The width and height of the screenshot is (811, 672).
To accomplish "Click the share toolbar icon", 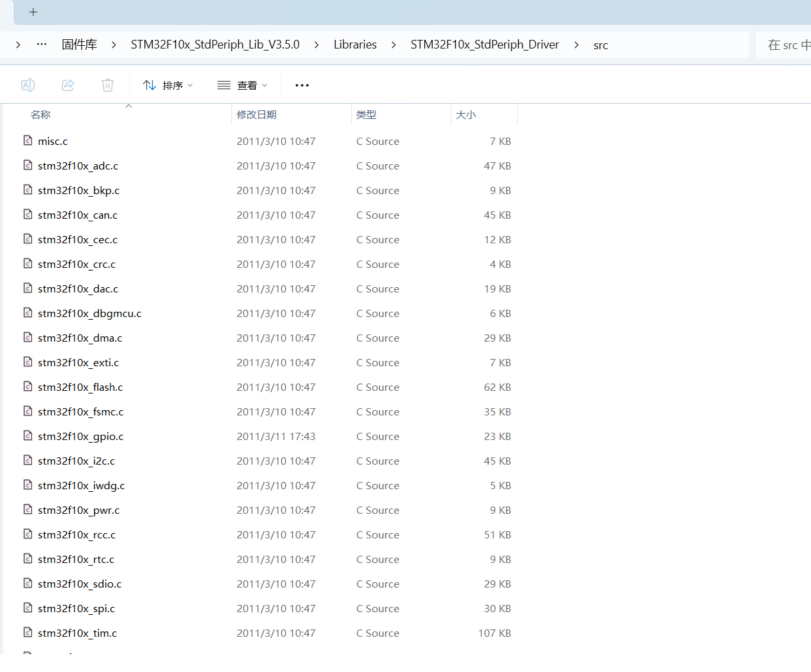I will [x=68, y=85].
